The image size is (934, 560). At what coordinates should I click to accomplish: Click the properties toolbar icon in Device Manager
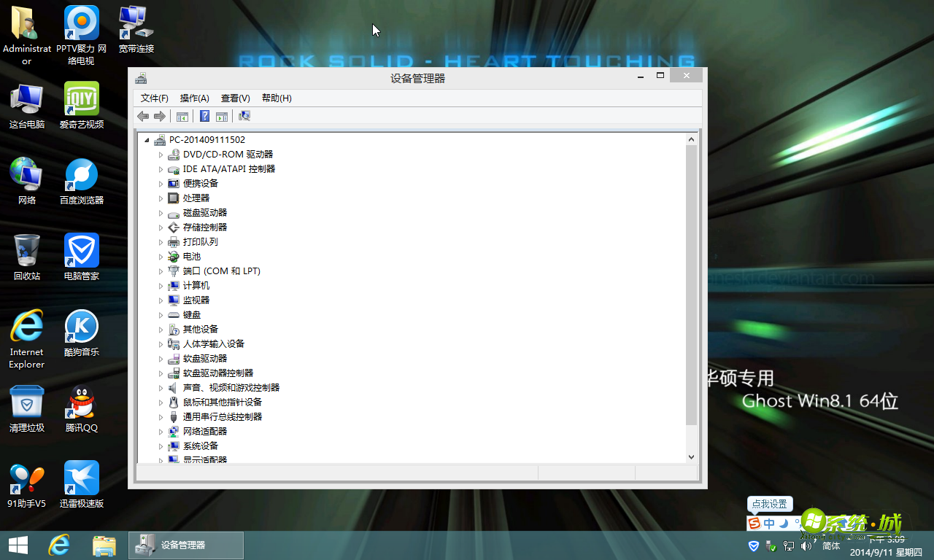[221, 116]
